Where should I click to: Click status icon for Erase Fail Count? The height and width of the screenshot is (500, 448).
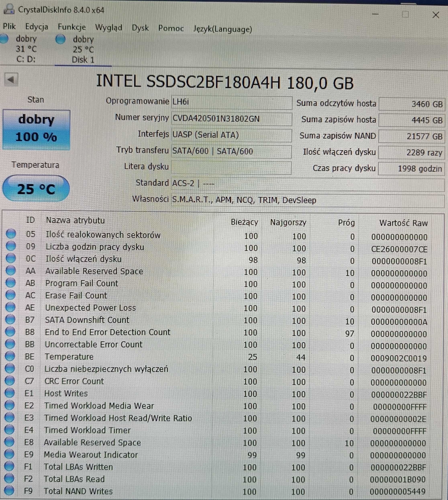(10, 294)
